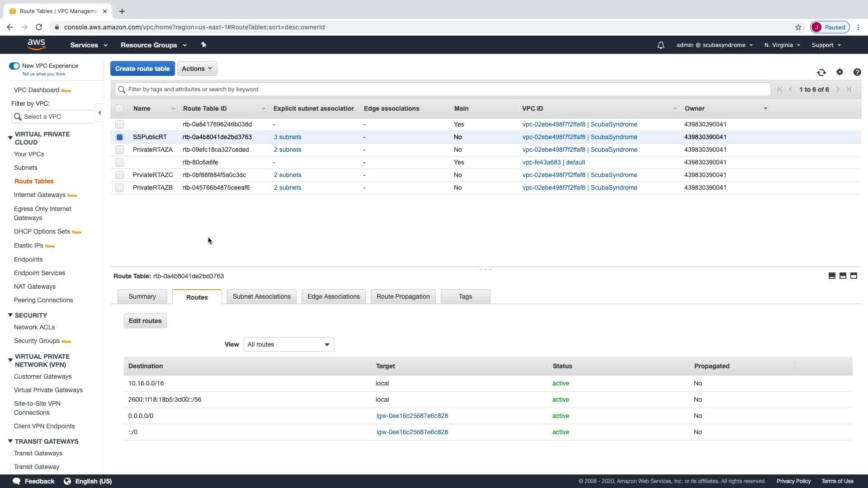Click the Edit routes button
The height and width of the screenshot is (488, 868).
click(145, 321)
